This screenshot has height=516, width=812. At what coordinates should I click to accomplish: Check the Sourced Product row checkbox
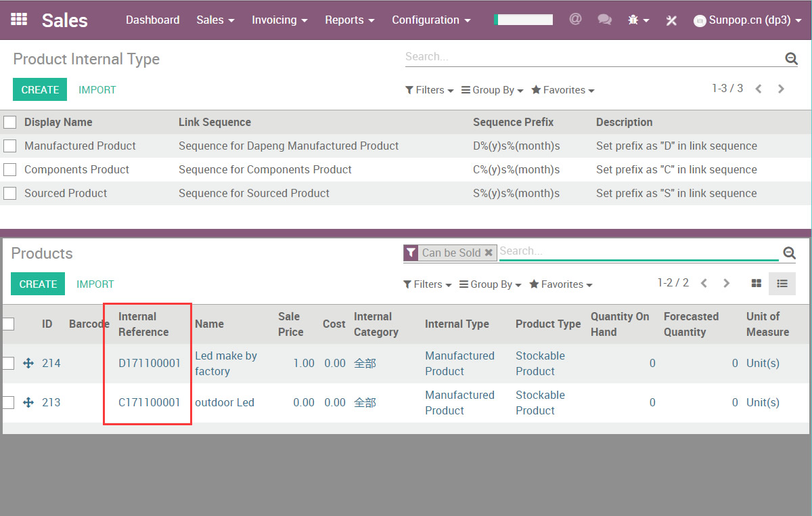10,194
